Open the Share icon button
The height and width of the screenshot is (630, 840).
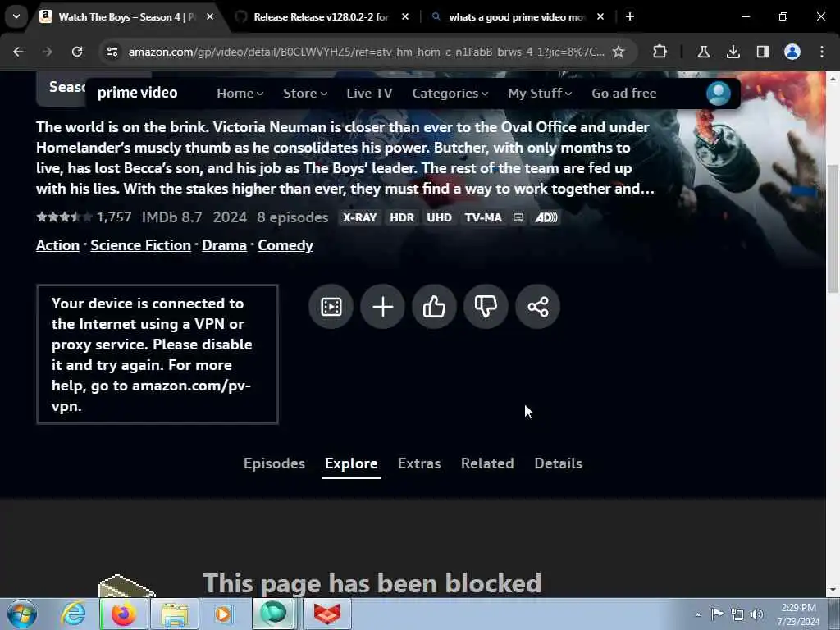tap(537, 307)
